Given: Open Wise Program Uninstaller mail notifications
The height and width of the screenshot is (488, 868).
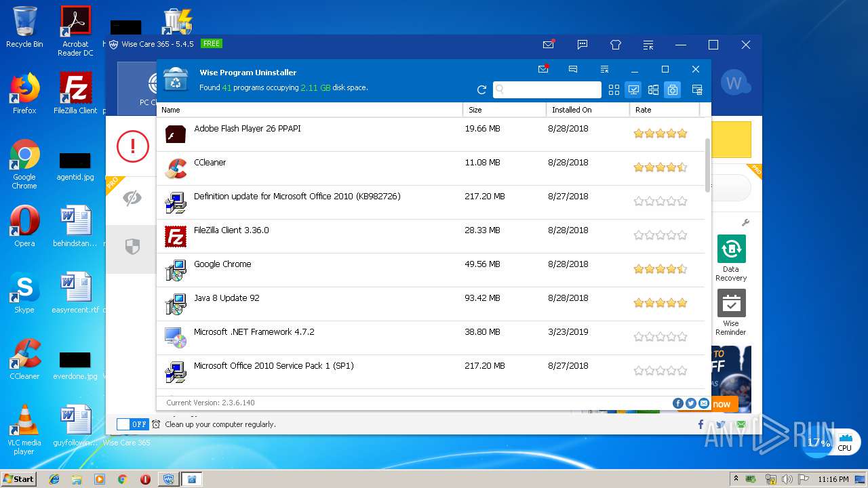Looking at the screenshot, I should click(543, 69).
